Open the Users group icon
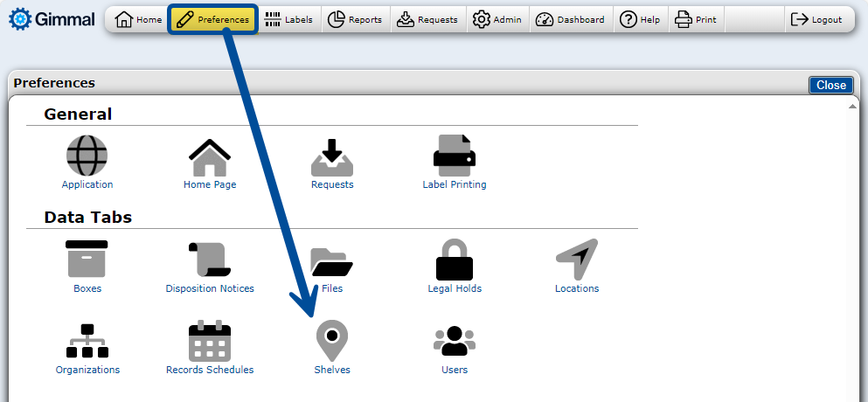Image resolution: width=868 pixels, height=402 pixels. 455,342
